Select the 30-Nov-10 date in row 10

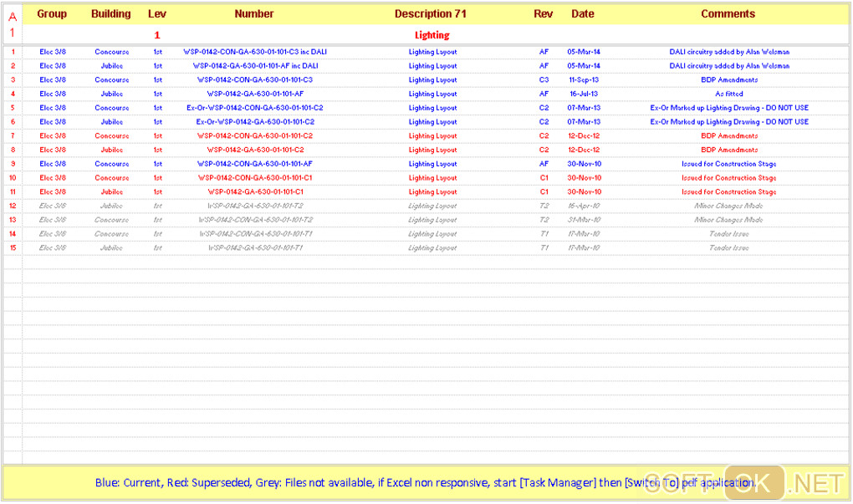(x=585, y=178)
